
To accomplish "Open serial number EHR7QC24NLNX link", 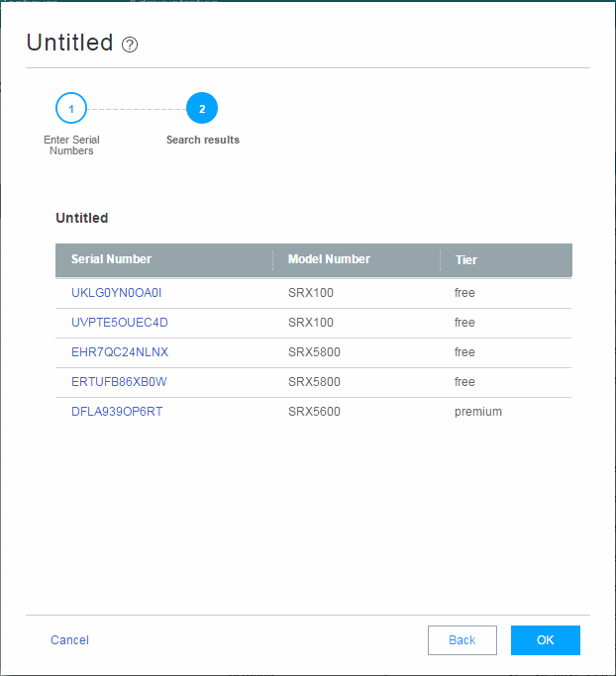I will [x=120, y=352].
